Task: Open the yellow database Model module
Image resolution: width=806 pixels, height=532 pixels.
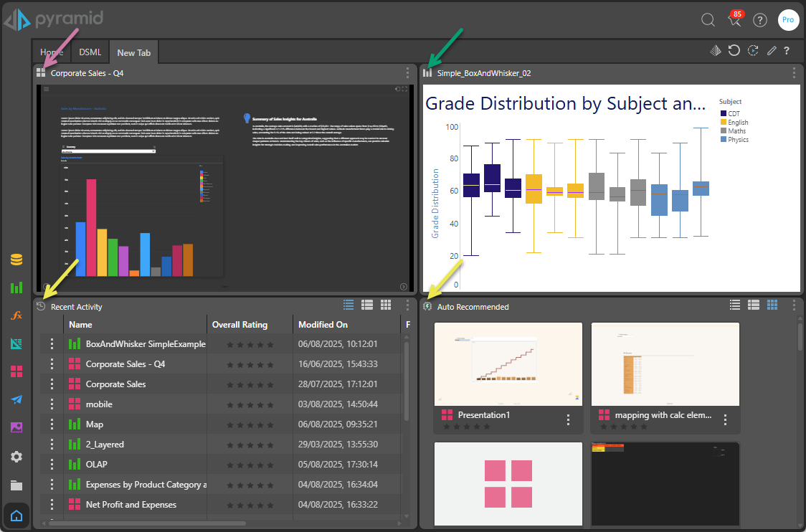Action: 16,260
